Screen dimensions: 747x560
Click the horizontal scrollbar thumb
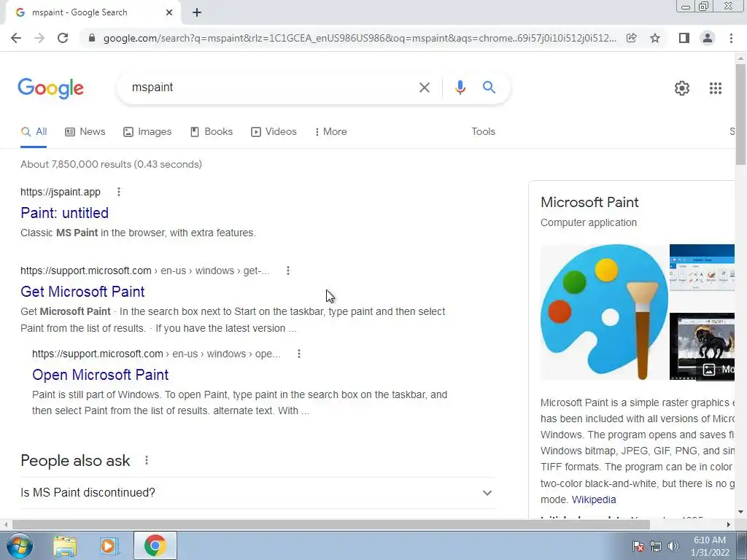pyautogui.click(x=330, y=525)
